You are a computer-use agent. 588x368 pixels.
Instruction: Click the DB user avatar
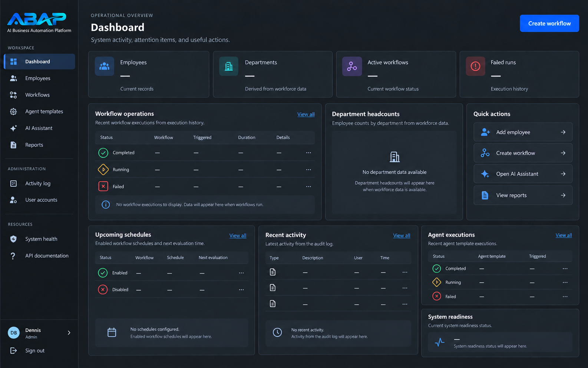pyautogui.click(x=14, y=333)
